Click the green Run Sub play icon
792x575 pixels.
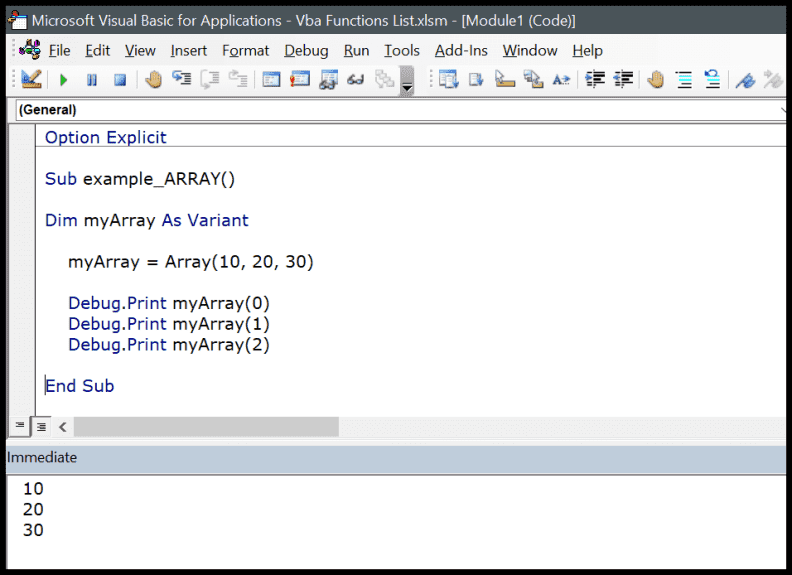pos(64,80)
